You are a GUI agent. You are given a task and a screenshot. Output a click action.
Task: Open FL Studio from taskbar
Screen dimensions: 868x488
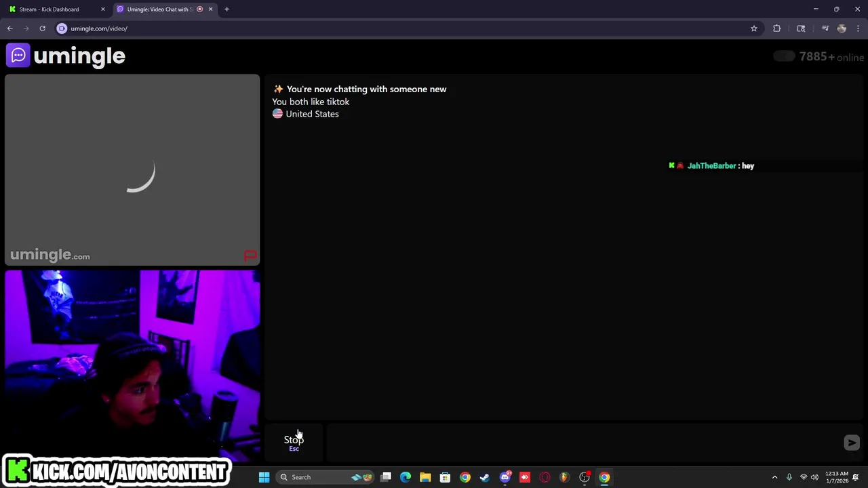click(564, 477)
